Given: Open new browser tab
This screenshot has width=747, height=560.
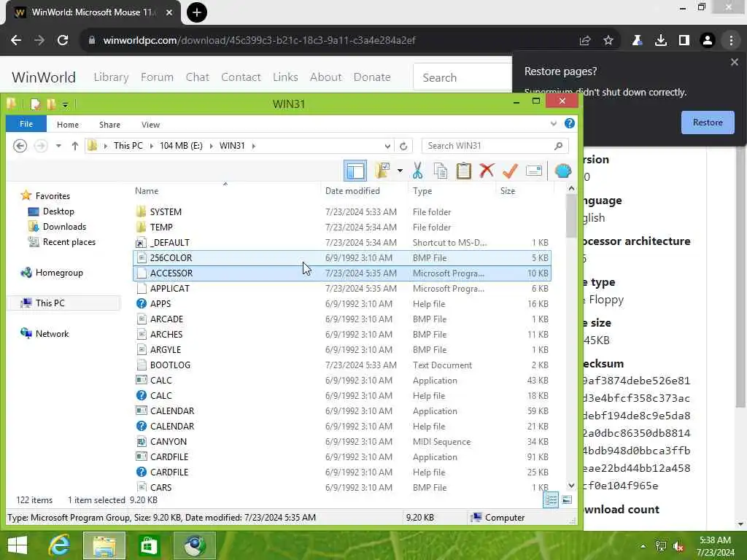Looking at the screenshot, I should tap(197, 12).
